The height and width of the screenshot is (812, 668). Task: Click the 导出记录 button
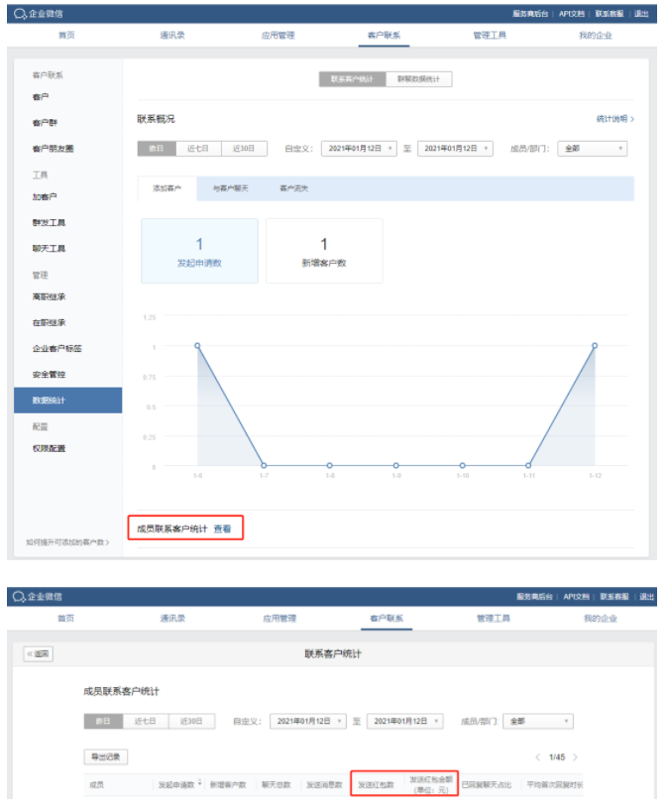point(106,757)
